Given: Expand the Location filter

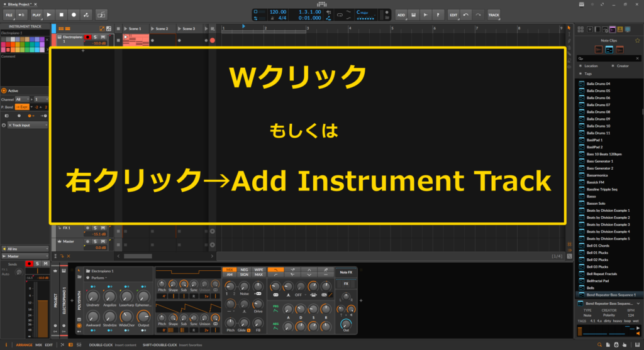Looking at the screenshot, I should coord(589,66).
